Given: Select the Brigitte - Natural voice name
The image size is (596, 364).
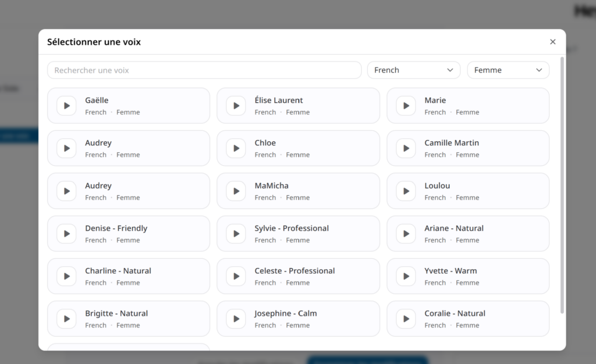Looking at the screenshot, I should 116,313.
